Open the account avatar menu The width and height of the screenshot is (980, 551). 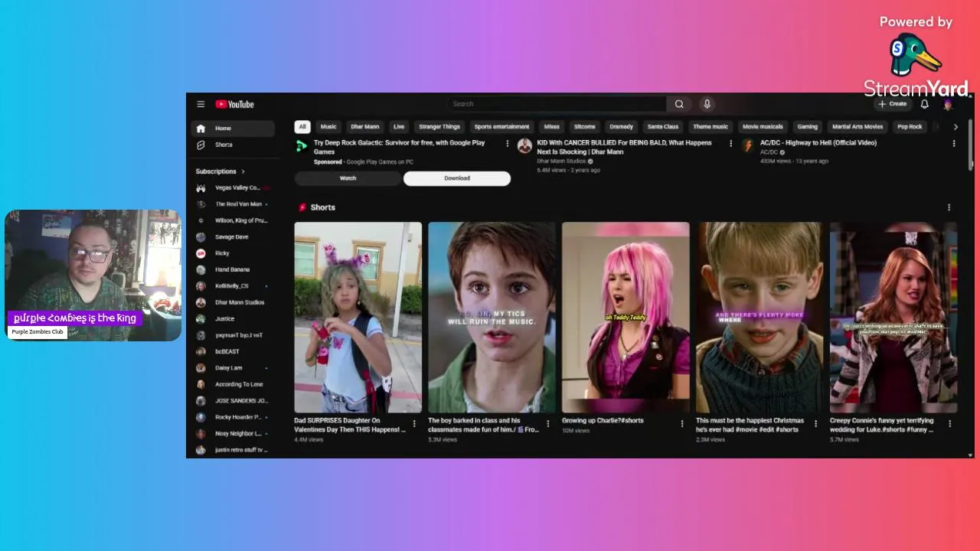tap(948, 104)
